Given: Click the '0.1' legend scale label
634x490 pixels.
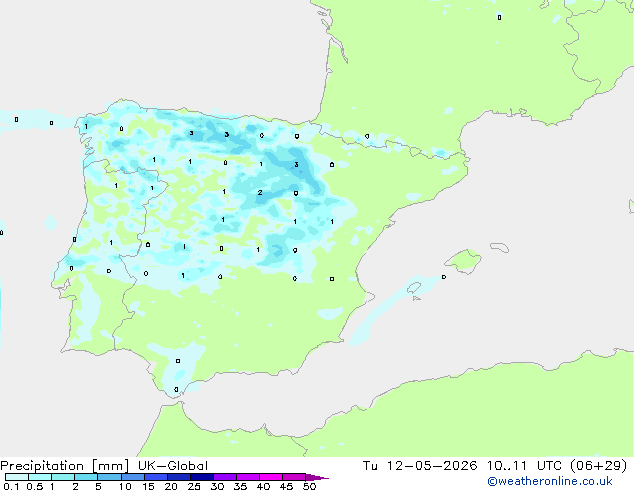Looking at the screenshot, I should pos(11,486).
